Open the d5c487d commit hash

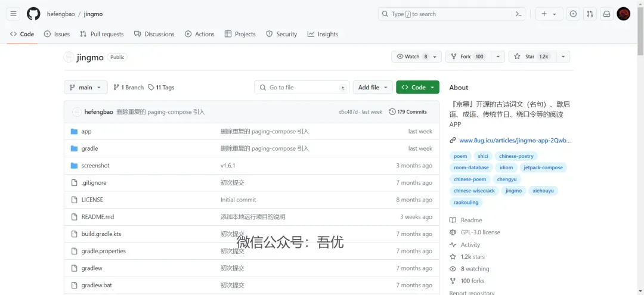[x=348, y=112]
